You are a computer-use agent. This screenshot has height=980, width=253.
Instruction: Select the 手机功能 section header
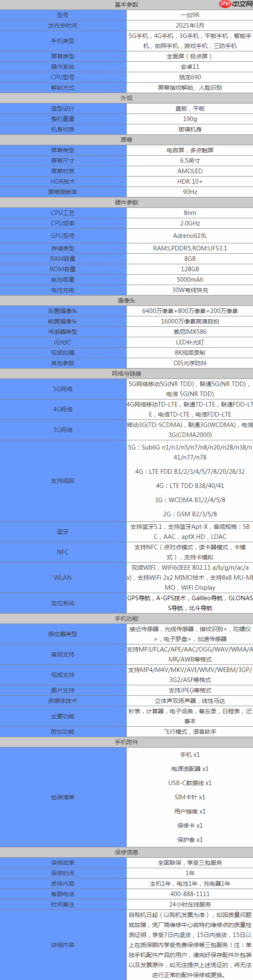click(x=126, y=619)
